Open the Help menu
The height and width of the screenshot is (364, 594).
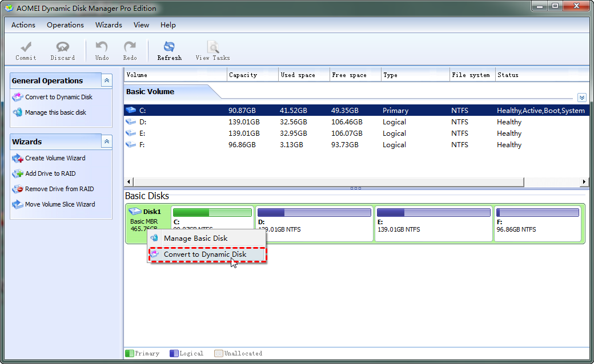click(x=168, y=25)
